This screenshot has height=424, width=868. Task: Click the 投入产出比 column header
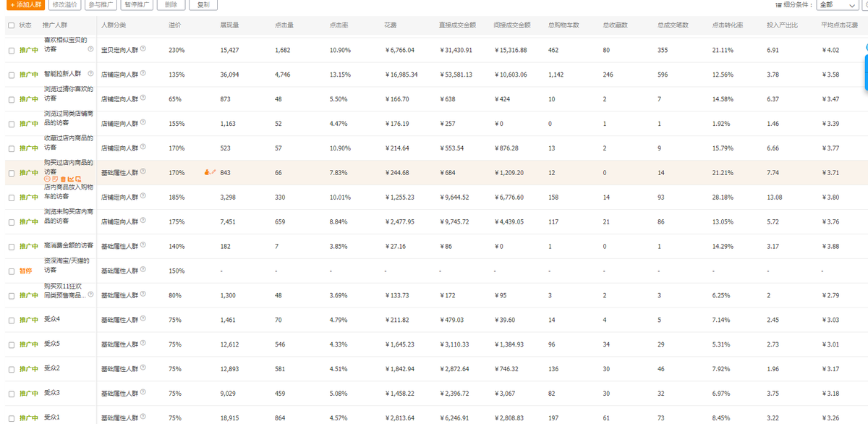click(x=781, y=25)
